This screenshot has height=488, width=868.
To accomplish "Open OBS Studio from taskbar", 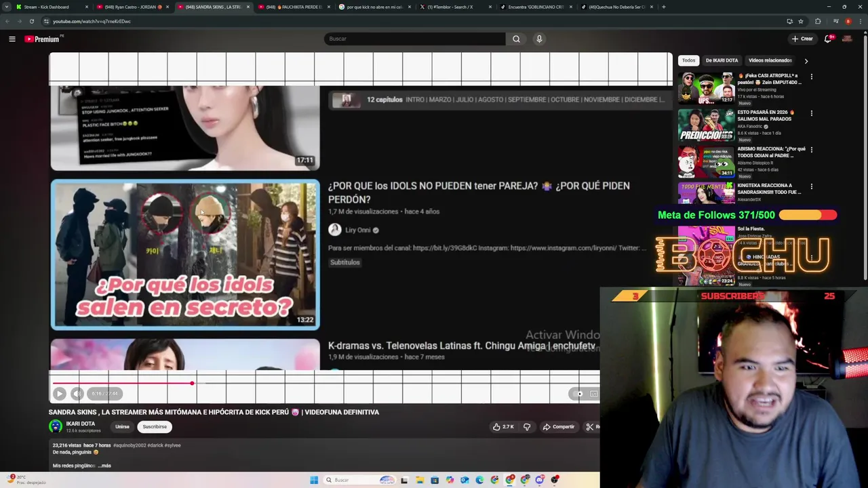I will 555,480.
